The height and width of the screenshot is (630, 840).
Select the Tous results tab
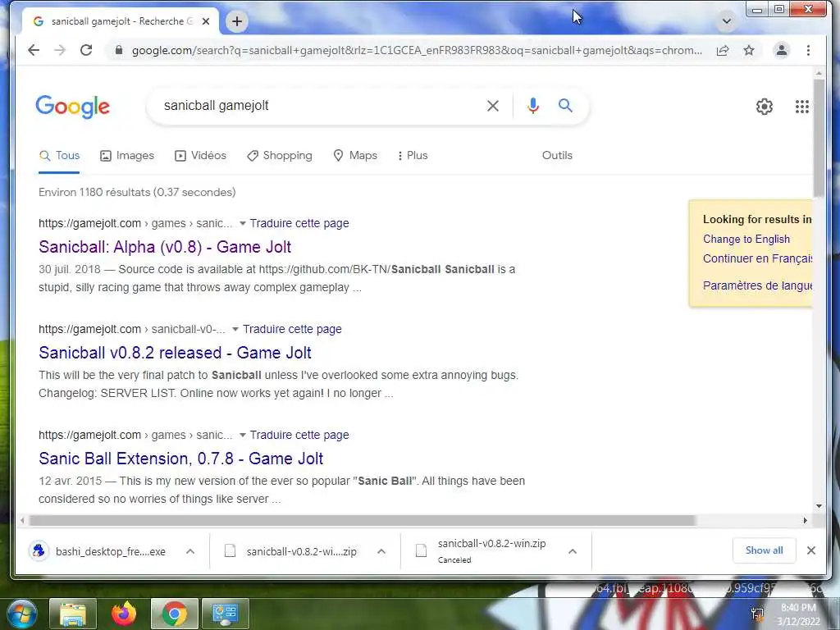coord(59,155)
